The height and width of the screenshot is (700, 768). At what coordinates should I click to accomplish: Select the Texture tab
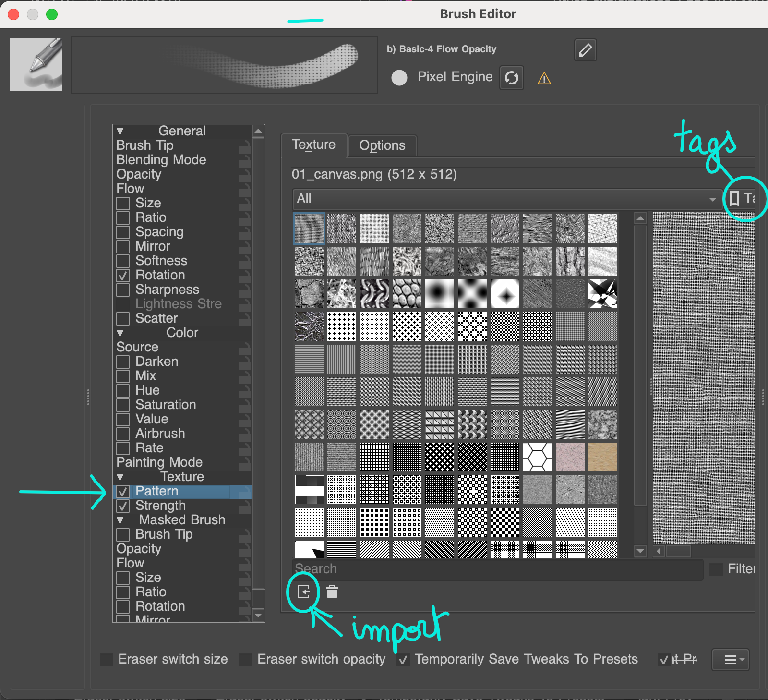[313, 145]
